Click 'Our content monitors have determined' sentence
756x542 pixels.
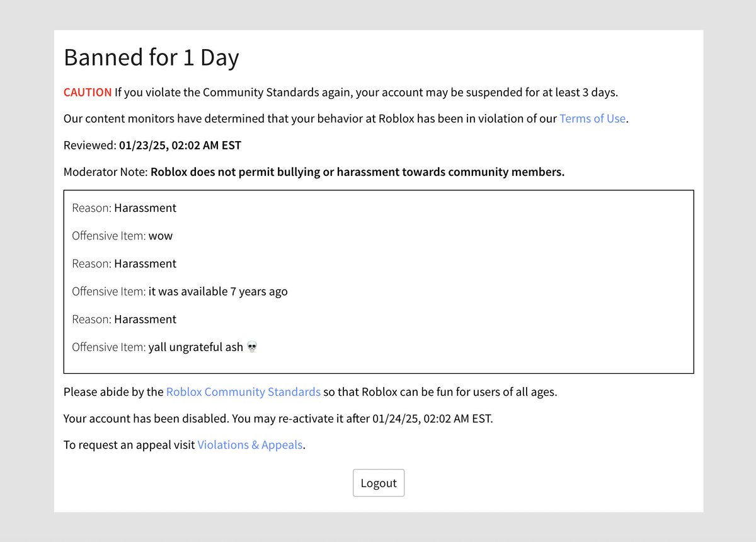pos(346,118)
